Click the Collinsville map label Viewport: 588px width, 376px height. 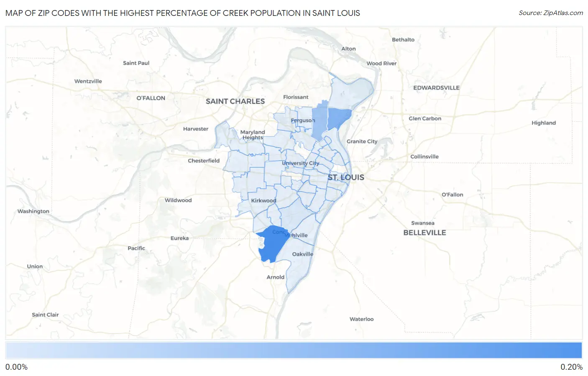pyautogui.click(x=424, y=157)
